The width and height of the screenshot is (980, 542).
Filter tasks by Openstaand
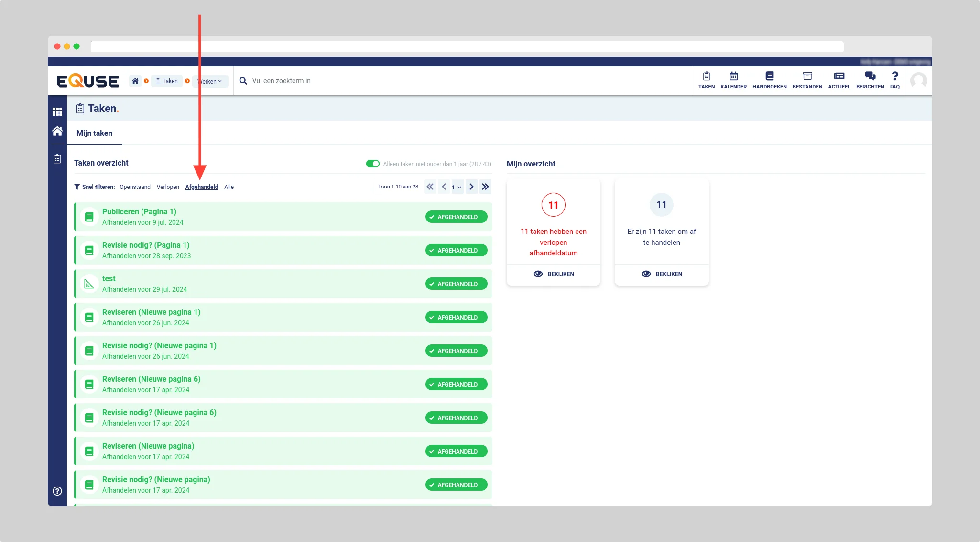pos(135,187)
